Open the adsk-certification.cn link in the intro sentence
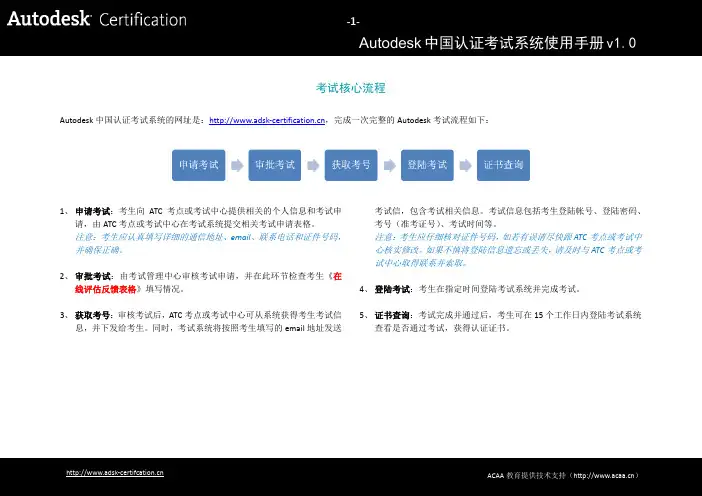This screenshot has height=496, width=702. point(267,120)
